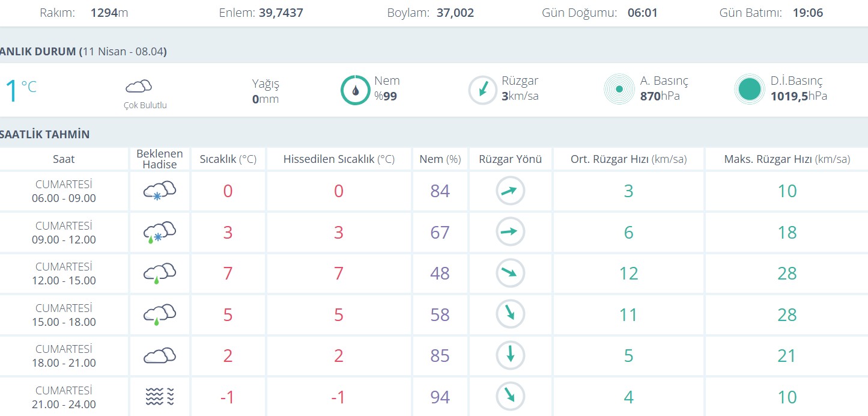The height and width of the screenshot is (416, 868).
Task: Select the sleet icon for 09.00 - 12.00
Action: point(159,233)
